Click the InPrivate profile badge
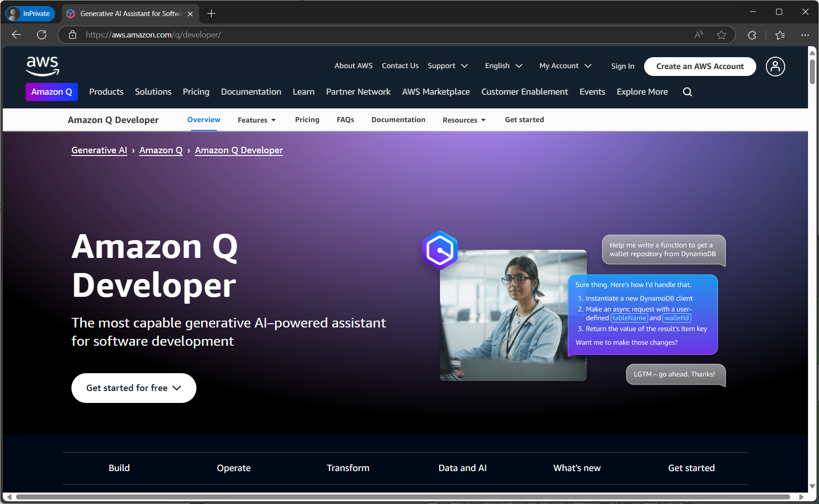Image resolution: width=819 pixels, height=504 pixels. pyautogui.click(x=30, y=14)
